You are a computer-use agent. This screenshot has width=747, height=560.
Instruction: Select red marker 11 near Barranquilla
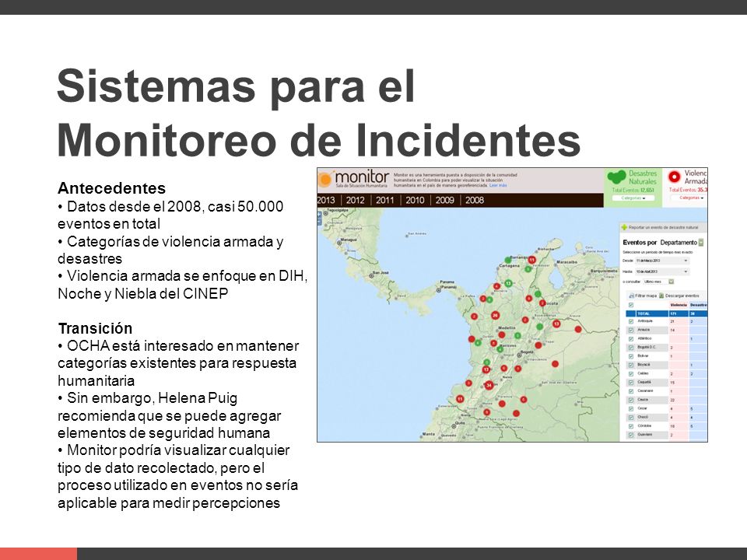coord(531,260)
